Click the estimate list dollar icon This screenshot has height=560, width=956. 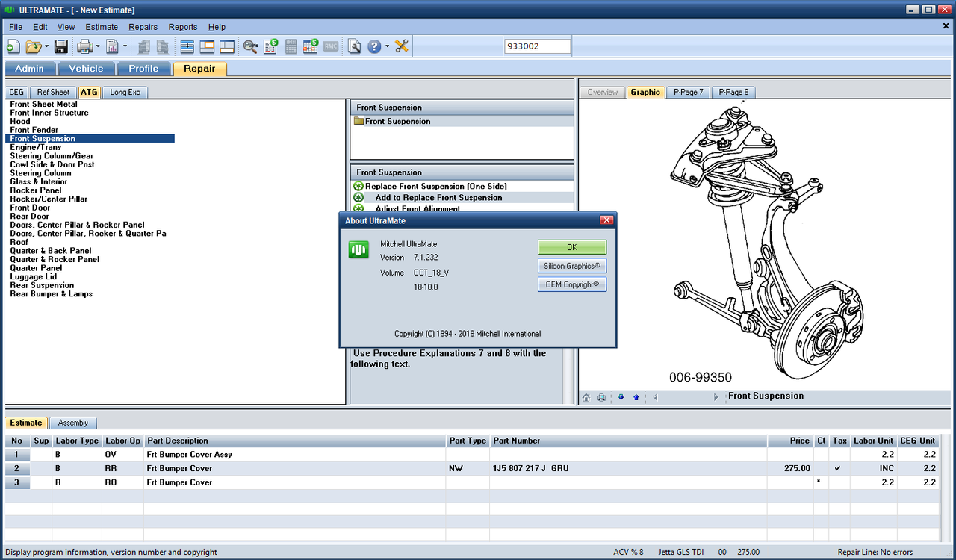click(270, 46)
